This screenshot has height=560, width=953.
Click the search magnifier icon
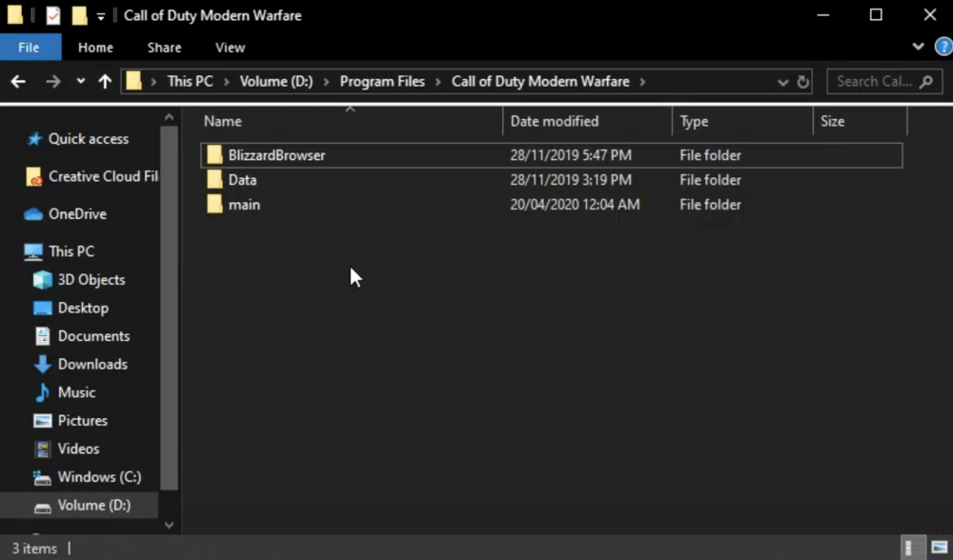click(x=925, y=82)
